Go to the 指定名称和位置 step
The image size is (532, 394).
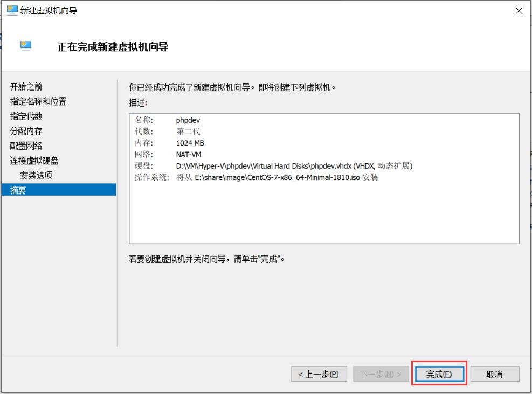click(x=38, y=101)
